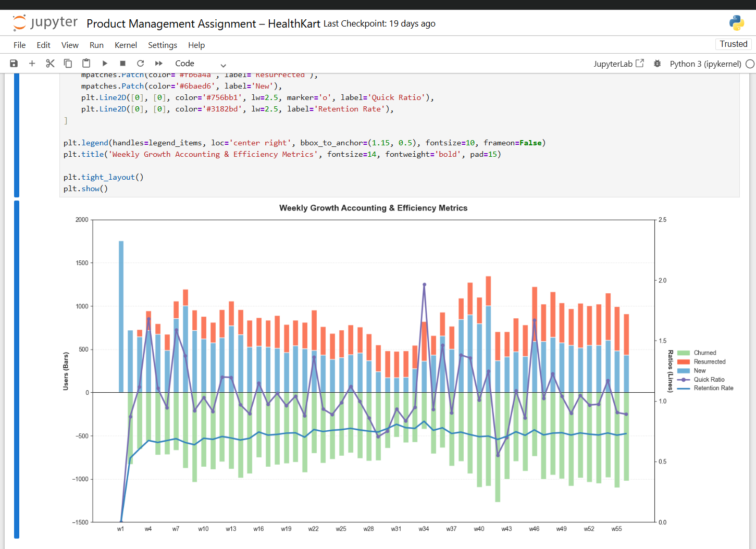Cut the selected cell using the scissors icon
Screen dimensions: 756x549
point(50,63)
